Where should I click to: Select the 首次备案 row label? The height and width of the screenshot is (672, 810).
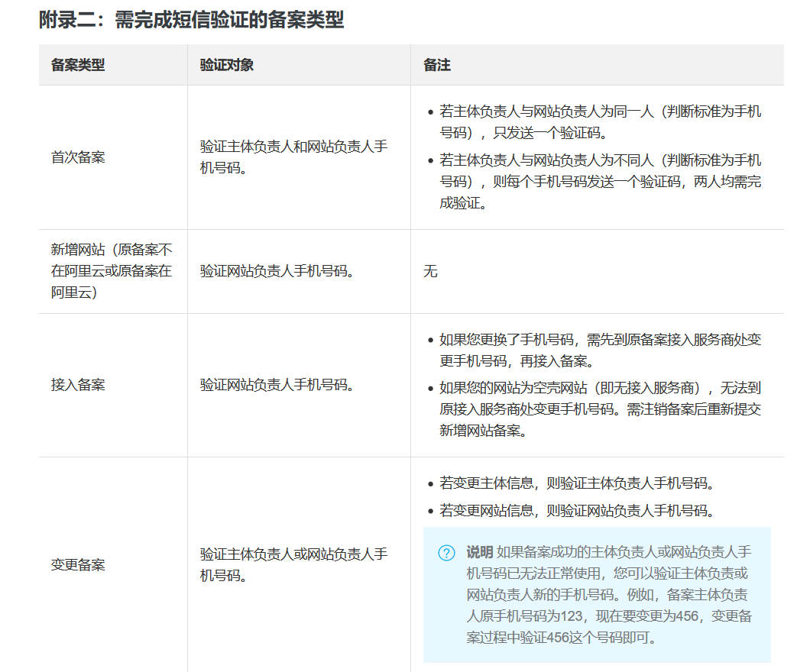(78, 157)
